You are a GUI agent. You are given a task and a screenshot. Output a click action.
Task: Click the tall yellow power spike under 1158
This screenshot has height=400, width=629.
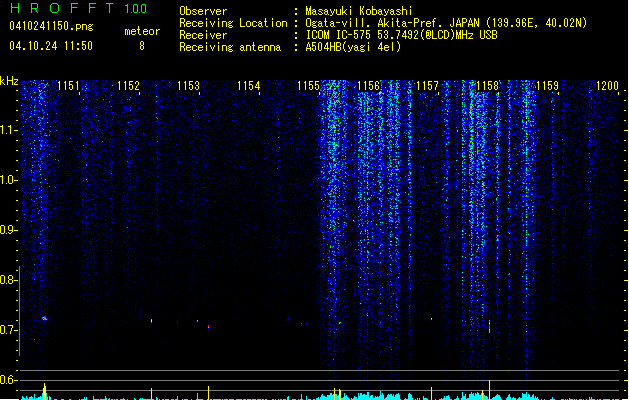pyautogui.click(x=489, y=389)
